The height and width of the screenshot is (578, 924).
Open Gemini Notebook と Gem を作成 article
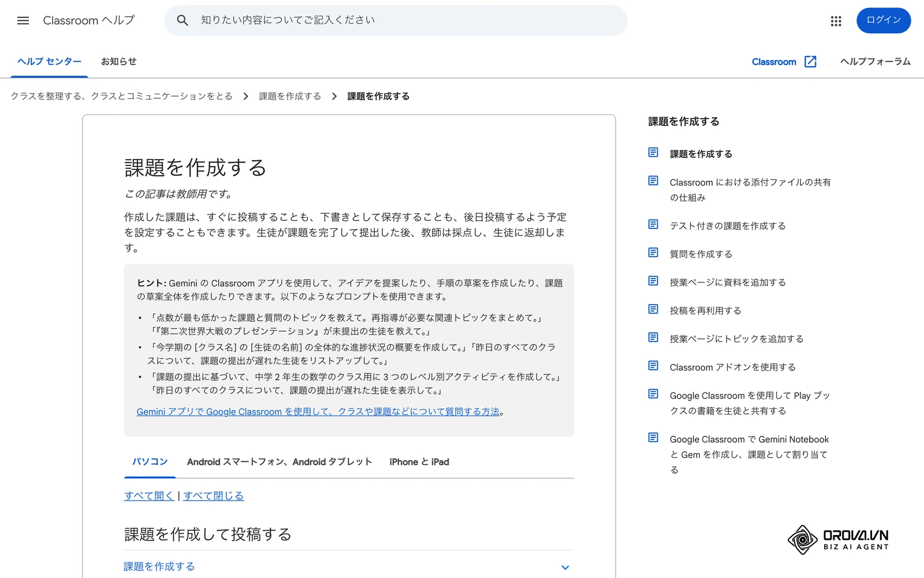tap(749, 454)
